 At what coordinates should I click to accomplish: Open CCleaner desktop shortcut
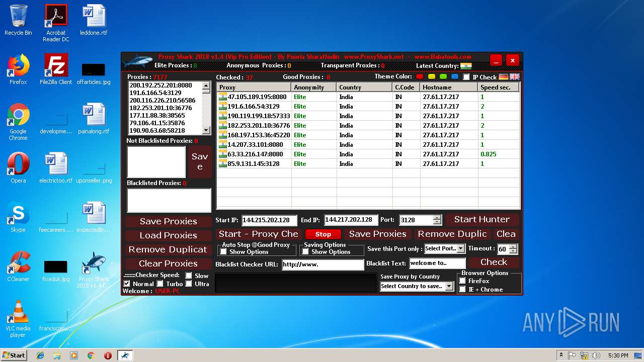point(18,266)
